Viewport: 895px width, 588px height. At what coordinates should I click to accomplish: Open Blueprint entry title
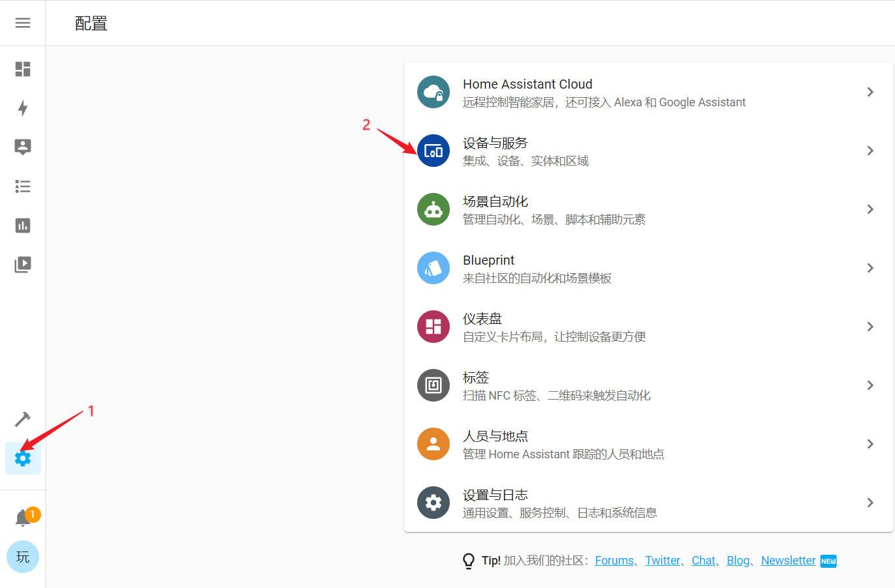(488, 260)
